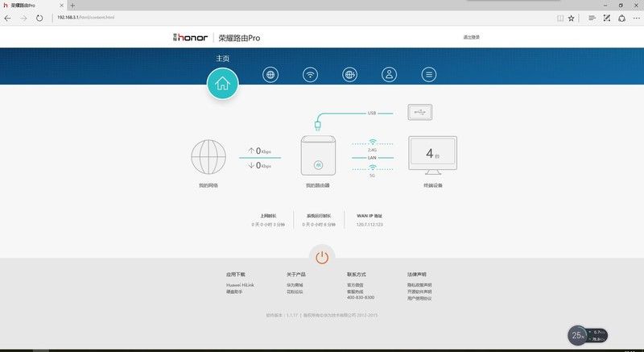This screenshot has height=352, width=644.
Task: Open the Huawei HiLink download link
Action: tap(240, 284)
